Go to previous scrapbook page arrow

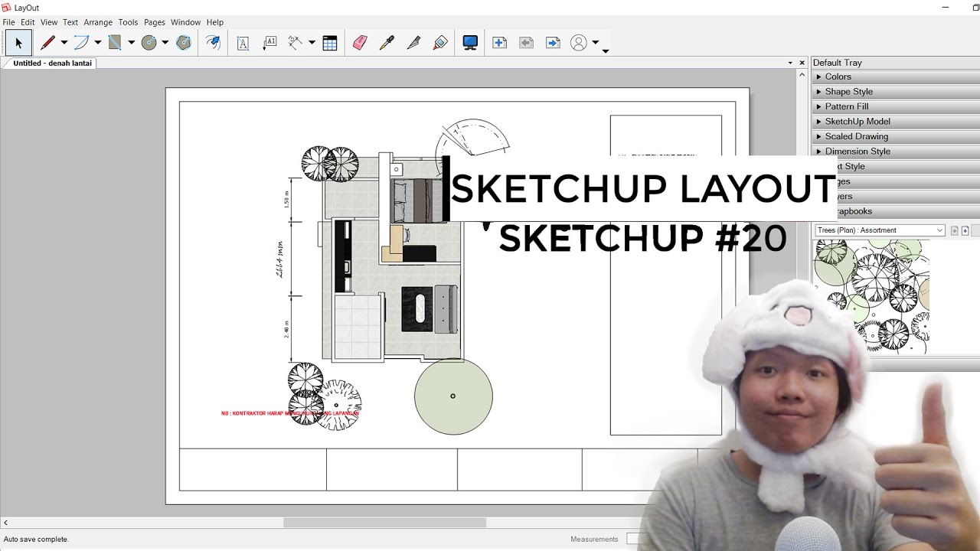954,230
